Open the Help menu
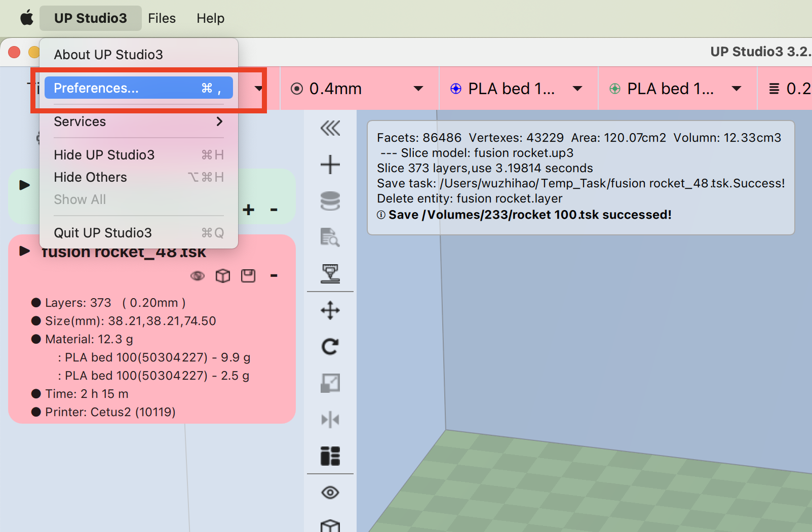Viewport: 812px width, 532px height. [210, 18]
